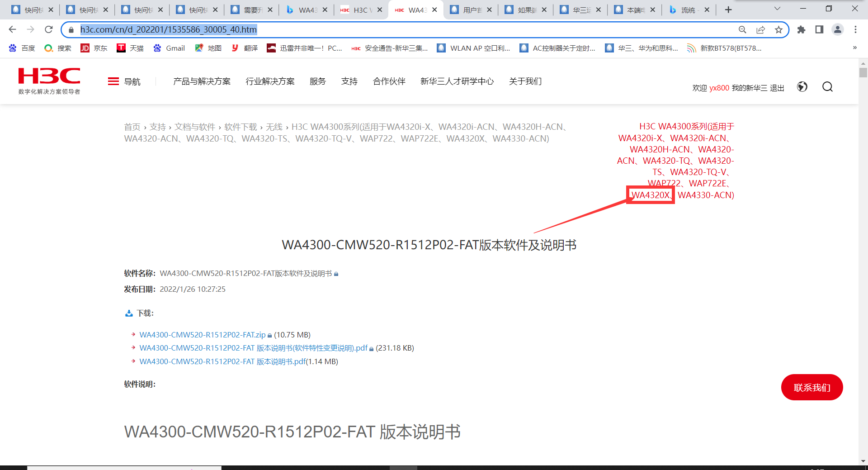Click the site security lock icon
Image resolution: width=868 pixels, height=470 pixels.
71,30
